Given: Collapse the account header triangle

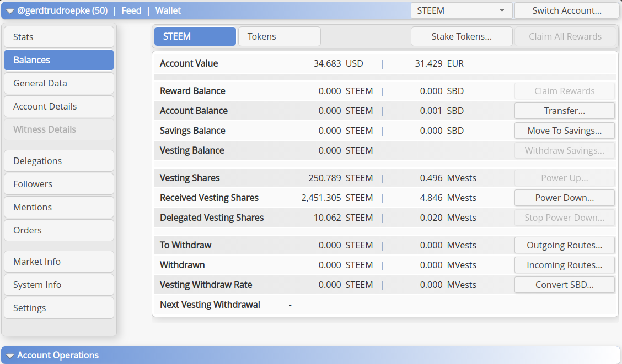Looking at the screenshot, I should coord(10,11).
